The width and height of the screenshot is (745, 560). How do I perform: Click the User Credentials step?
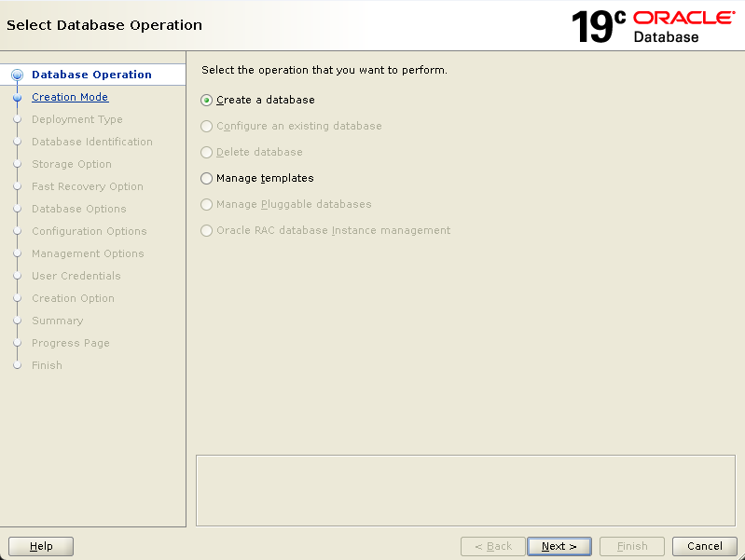click(76, 276)
